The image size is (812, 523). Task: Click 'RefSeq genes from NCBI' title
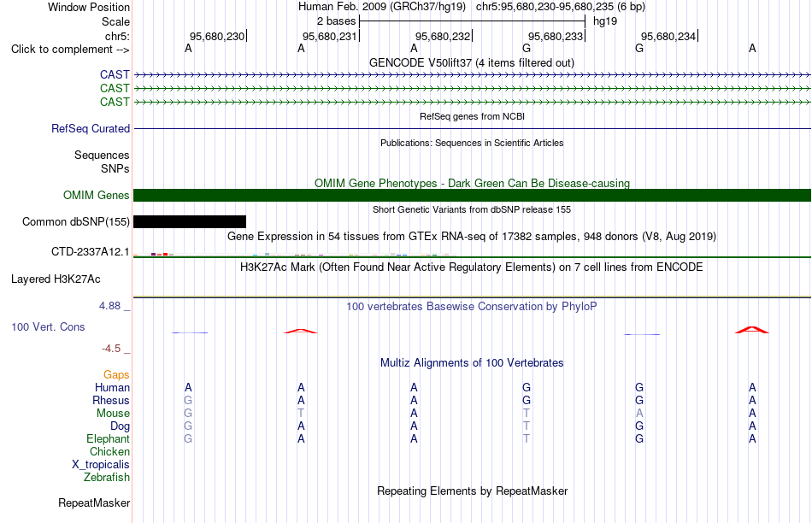click(x=472, y=116)
